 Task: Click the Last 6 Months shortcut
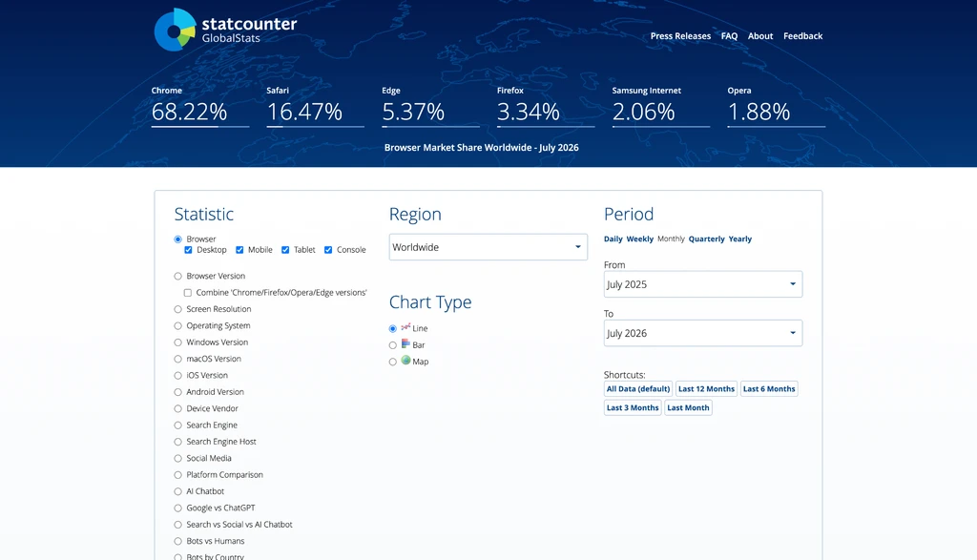coord(769,388)
